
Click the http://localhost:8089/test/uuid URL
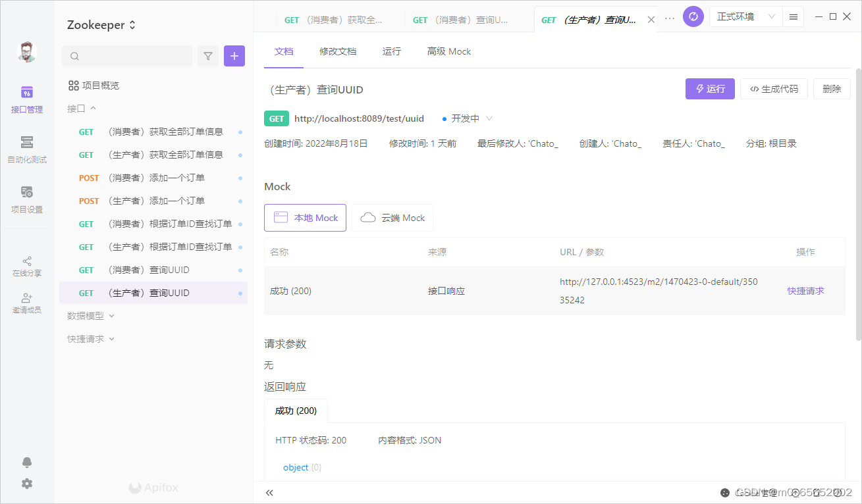[359, 118]
